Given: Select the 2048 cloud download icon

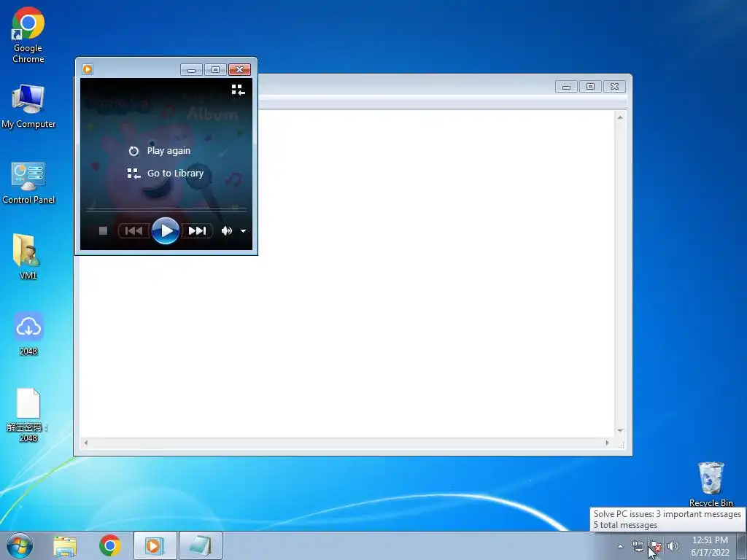Looking at the screenshot, I should [28, 334].
